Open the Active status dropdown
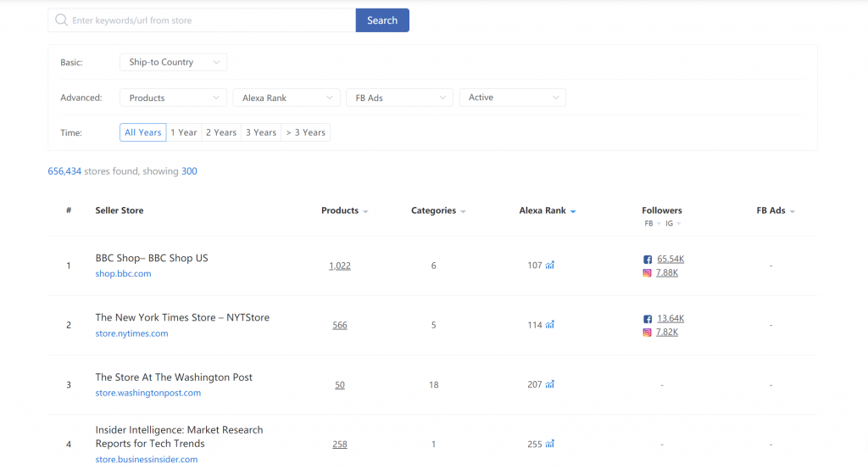This screenshot has height=470, width=868. click(513, 98)
